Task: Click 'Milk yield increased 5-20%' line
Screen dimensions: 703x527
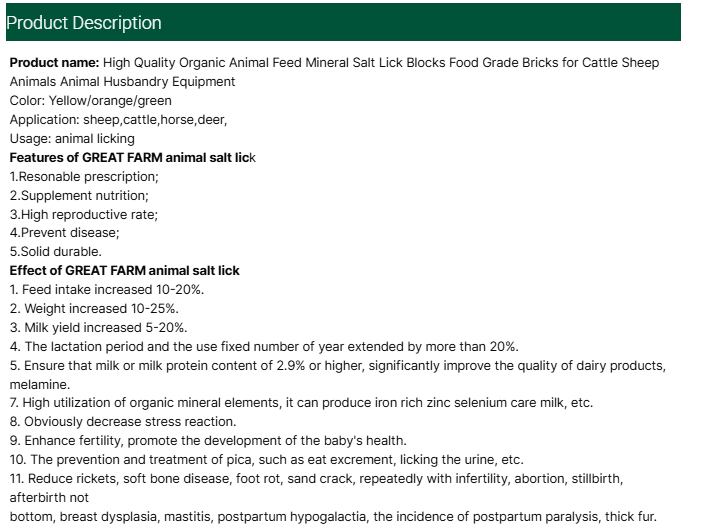Action: [x=98, y=328]
